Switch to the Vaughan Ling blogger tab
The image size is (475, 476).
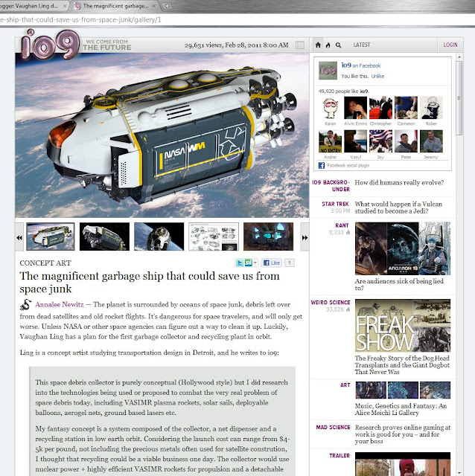[31, 6]
